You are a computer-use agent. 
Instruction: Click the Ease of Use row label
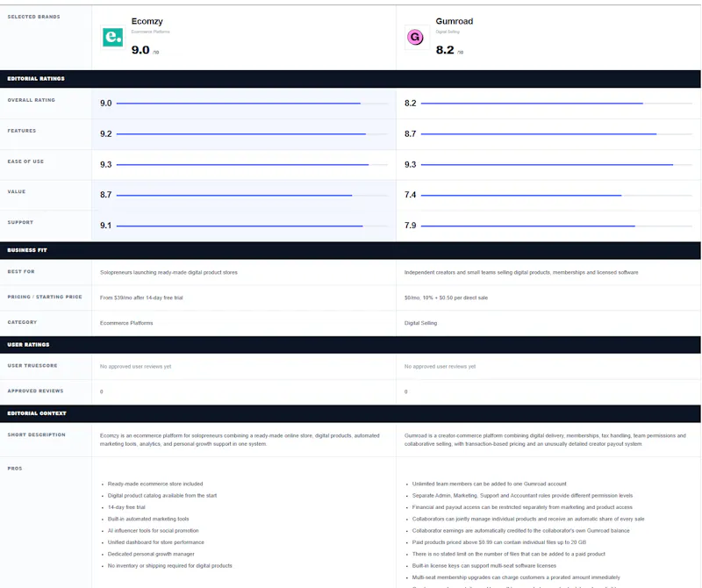[25, 161]
